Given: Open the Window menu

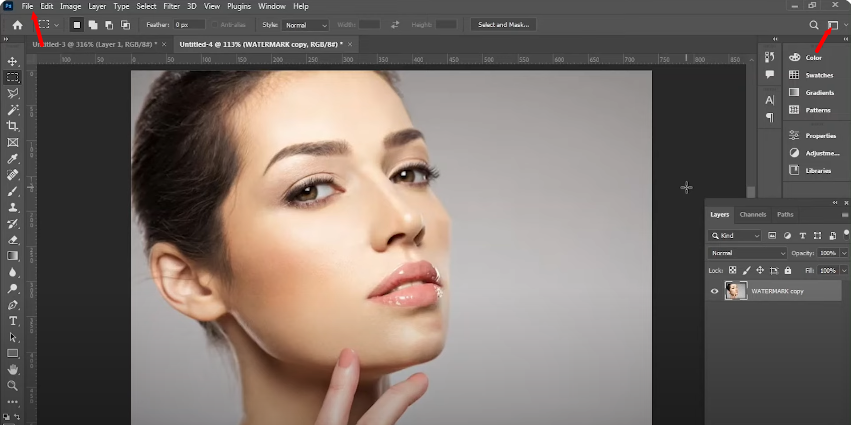Looking at the screenshot, I should (272, 7).
